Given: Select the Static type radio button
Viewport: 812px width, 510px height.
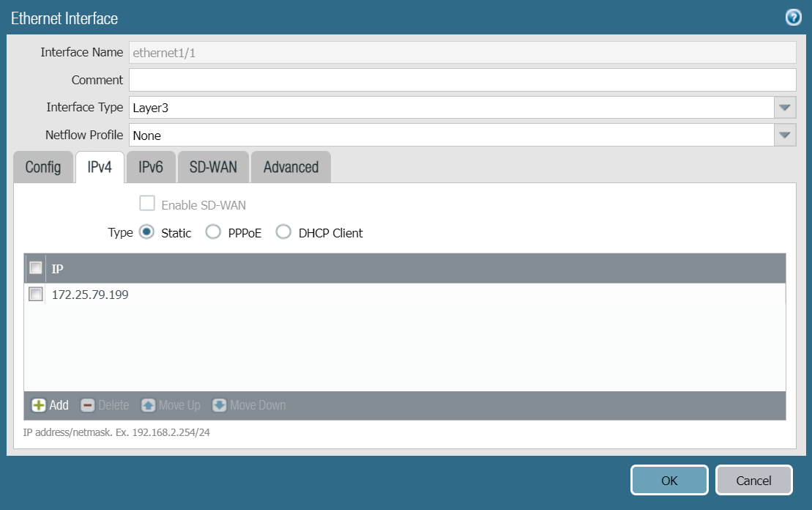Looking at the screenshot, I should tap(146, 232).
